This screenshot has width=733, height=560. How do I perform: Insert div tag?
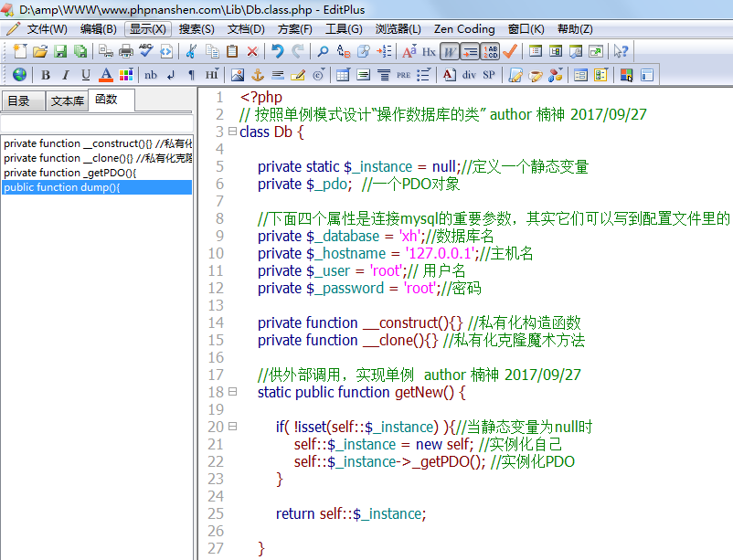pos(469,75)
